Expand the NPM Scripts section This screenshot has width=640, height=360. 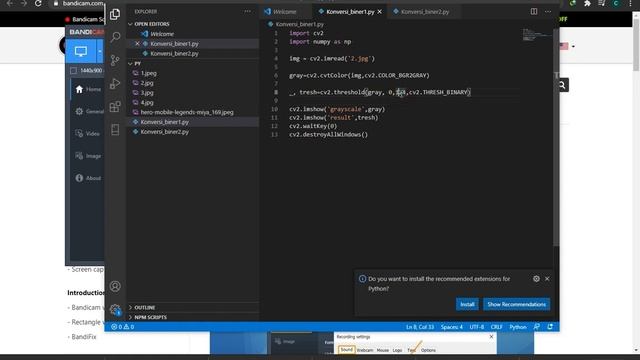click(x=150, y=317)
